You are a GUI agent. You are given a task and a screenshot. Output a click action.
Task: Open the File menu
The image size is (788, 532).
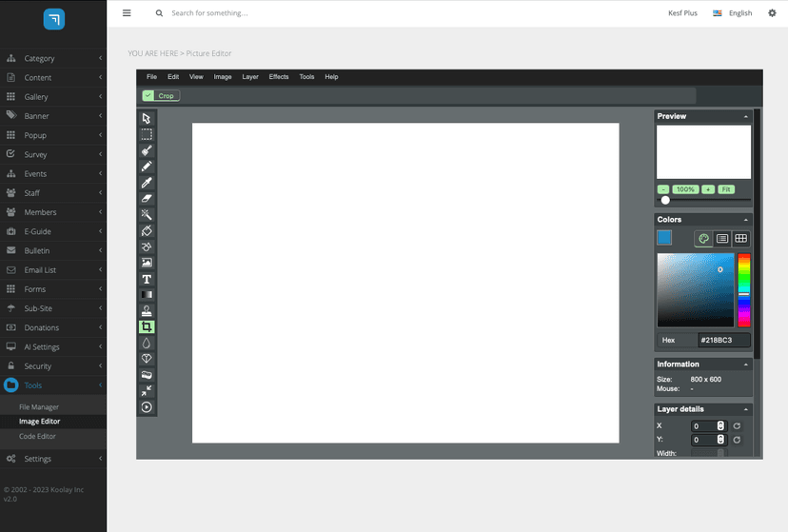pos(151,77)
